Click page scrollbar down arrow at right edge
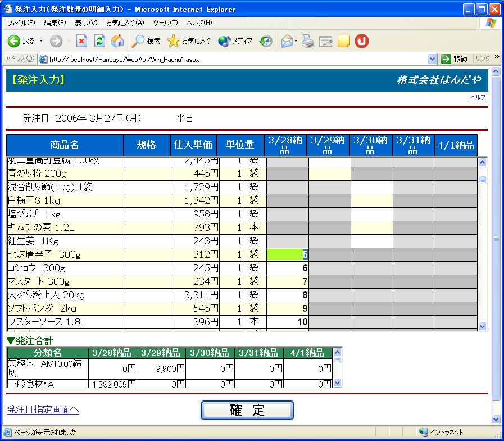Viewport: 504px width, 441px height. click(x=496, y=419)
